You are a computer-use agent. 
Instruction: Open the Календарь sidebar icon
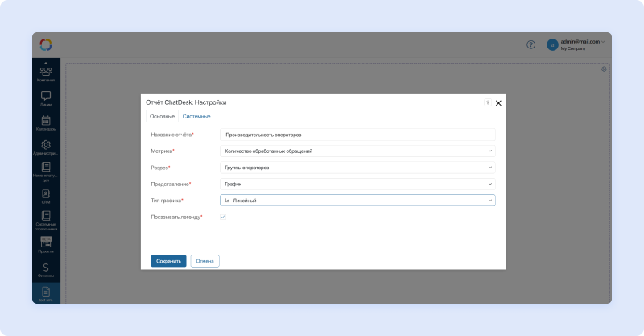click(46, 122)
